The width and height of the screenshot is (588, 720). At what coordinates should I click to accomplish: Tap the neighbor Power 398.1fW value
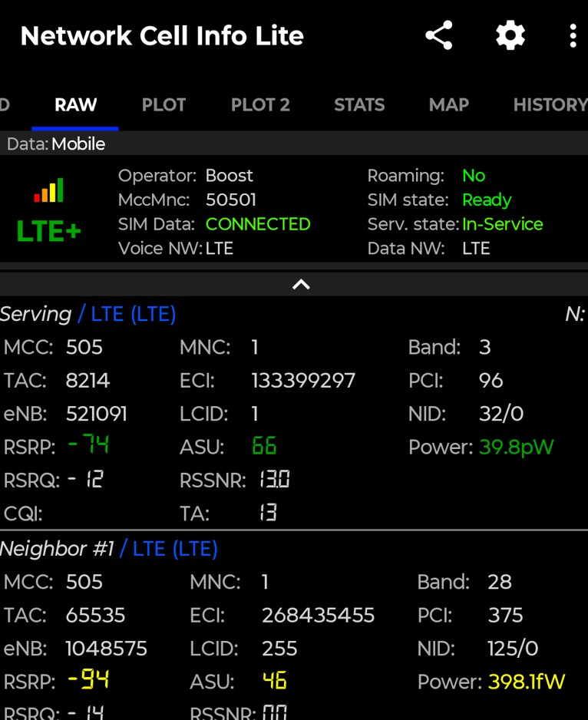[x=526, y=682]
